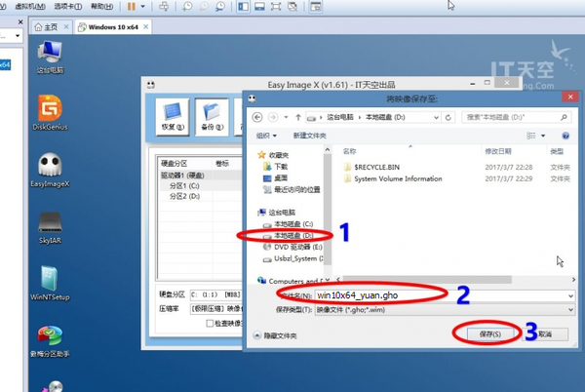Click the back arrow in save dialog
Image resolution: width=585 pixels, height=392 pixels.
(x=258, y=117)
